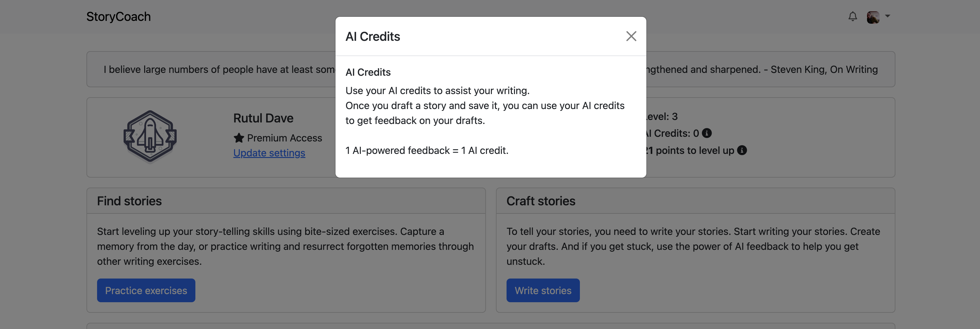
Task: Click the Steven King quote banner
Action: [x=490, y=69]
